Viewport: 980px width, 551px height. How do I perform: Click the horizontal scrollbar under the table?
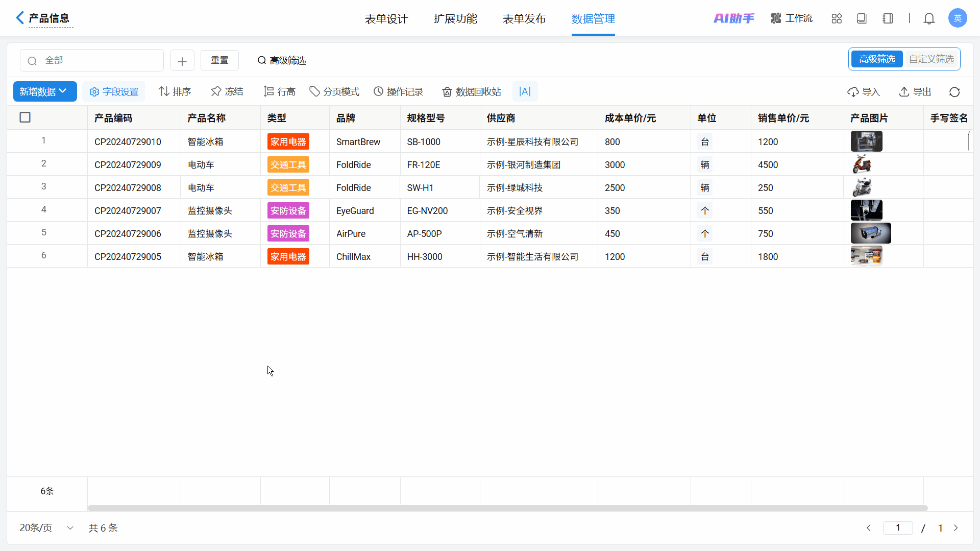pos(507,508)
